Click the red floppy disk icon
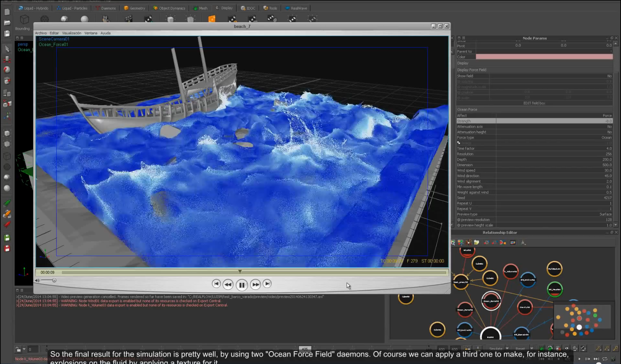This screenshot has height=364, width=621. [x=7, y=248]
